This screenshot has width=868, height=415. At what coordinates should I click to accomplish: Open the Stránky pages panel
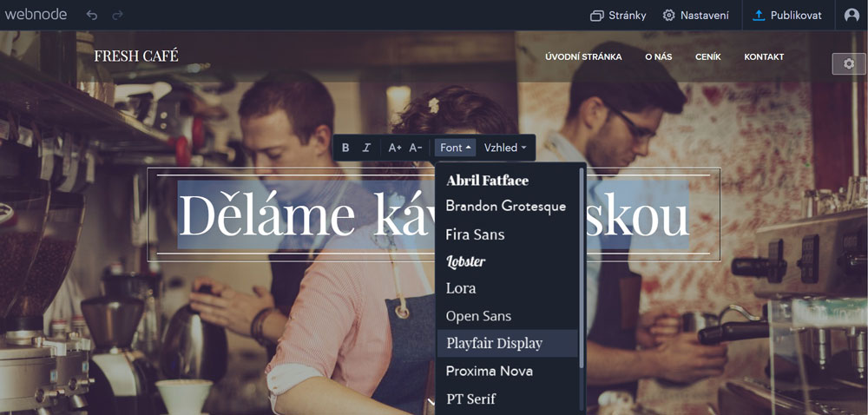[x=618, y=16]
